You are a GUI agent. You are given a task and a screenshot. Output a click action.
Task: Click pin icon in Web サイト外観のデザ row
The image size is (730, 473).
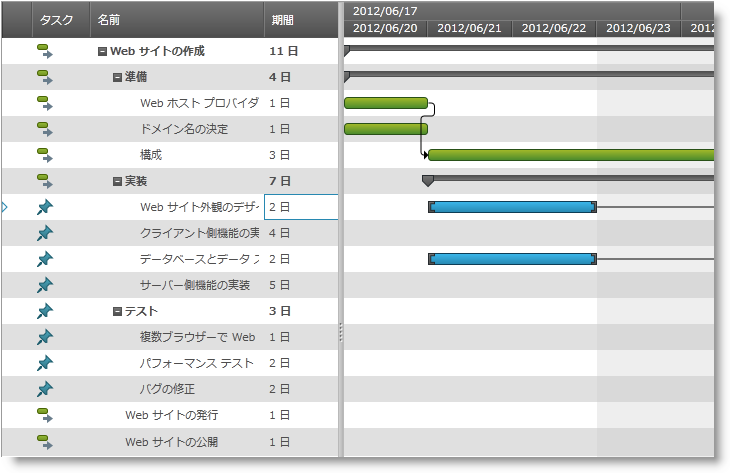[x=45, y=207]
